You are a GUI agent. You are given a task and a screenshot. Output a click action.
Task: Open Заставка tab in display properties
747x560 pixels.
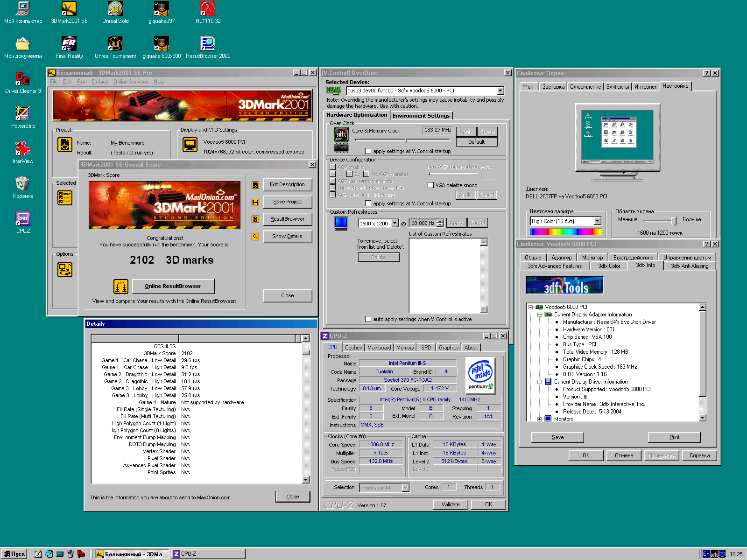click(x=553, y=87)
